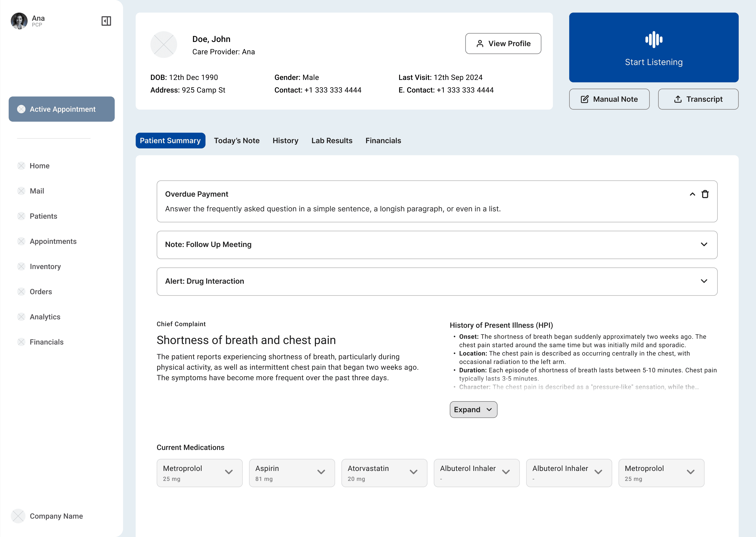Viewport: 756px width, 537px height.
Task: Open Appointments in the sidebar
Action: [x=47, y=241]
